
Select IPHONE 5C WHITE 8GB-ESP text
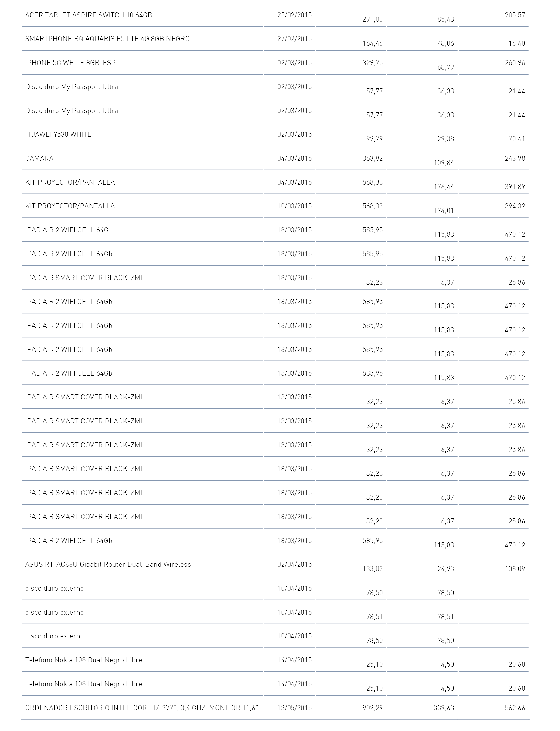[70, 63]
